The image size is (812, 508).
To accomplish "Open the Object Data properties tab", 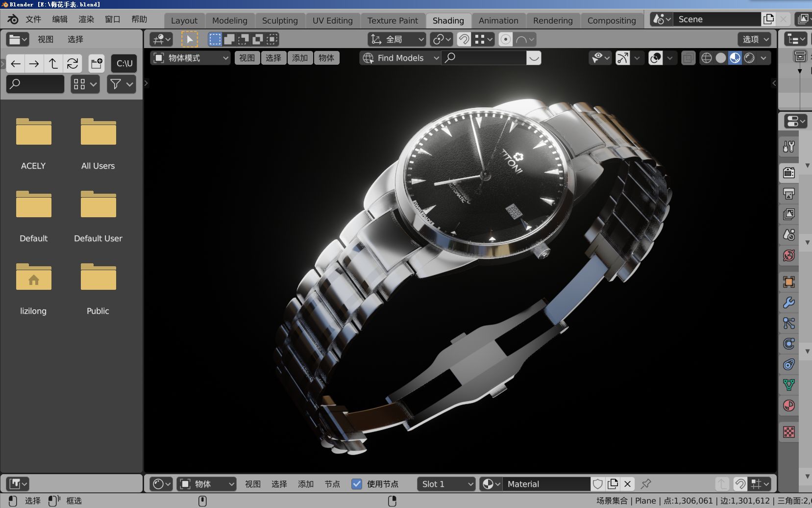I will click(x=789, y=385).
